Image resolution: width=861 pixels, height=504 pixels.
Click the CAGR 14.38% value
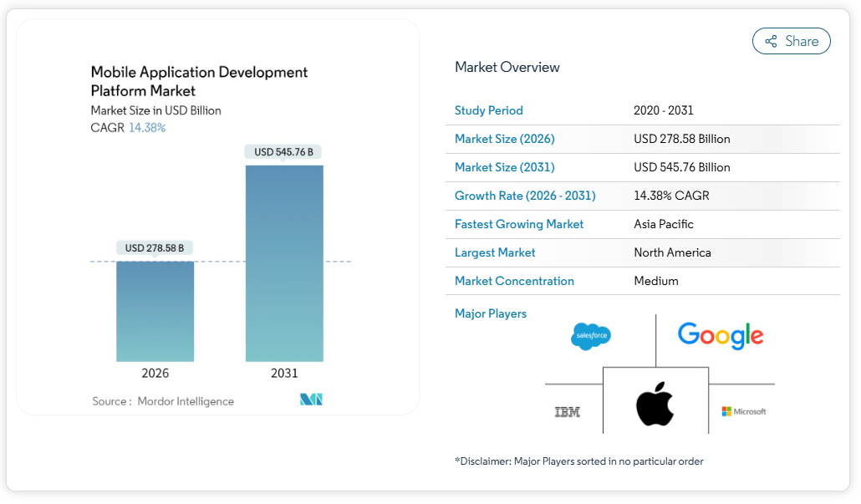click(147, 127)
